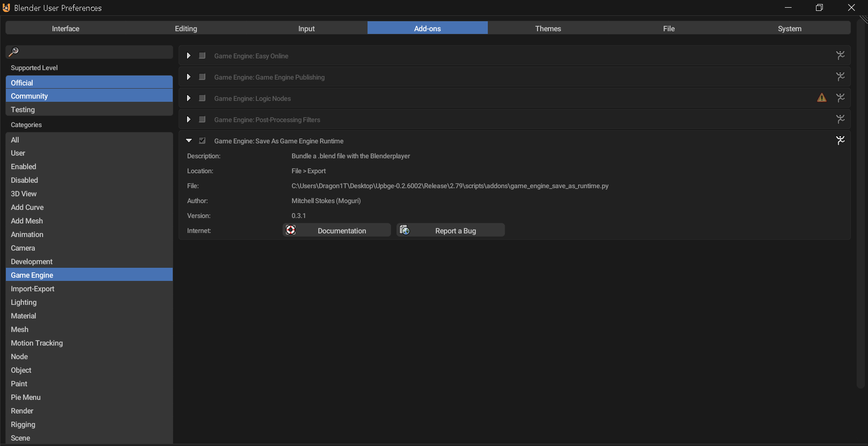Switch to the Interface tab
Viewport: 868px width, 446px height.
pyautogui.click(x=66, y=28)
